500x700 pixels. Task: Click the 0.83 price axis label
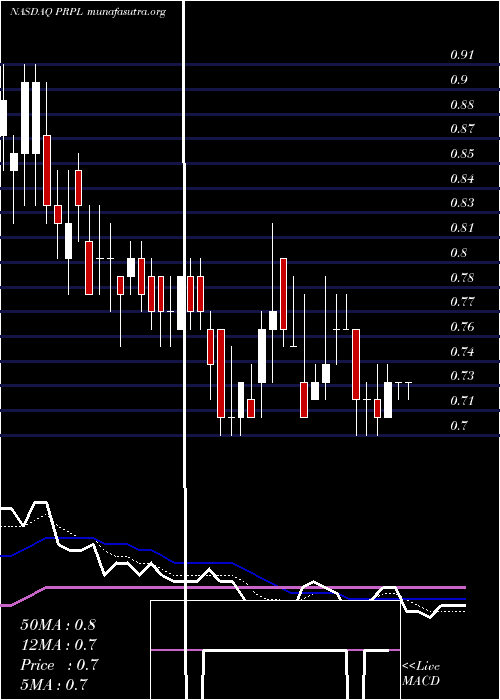(462, 203)
